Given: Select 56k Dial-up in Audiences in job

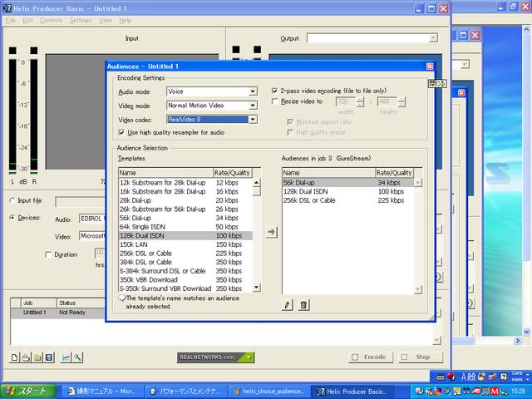Looking at the screenshot, I should click(x=347, y=183).
